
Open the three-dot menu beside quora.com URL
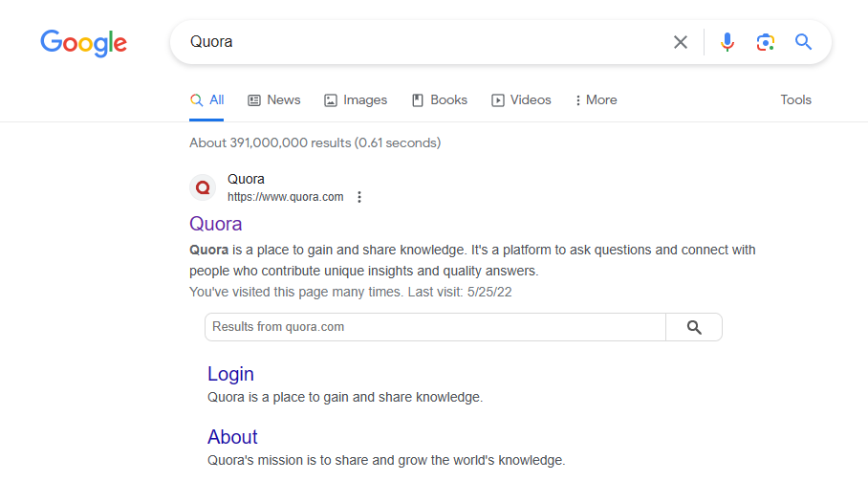click(x=359, y=197)
